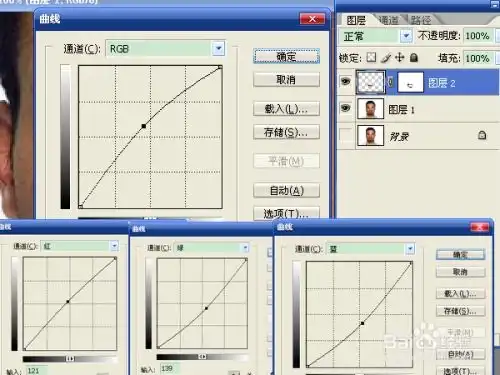
Task: Select layer name 图层 2
Action: pos(442,83)
